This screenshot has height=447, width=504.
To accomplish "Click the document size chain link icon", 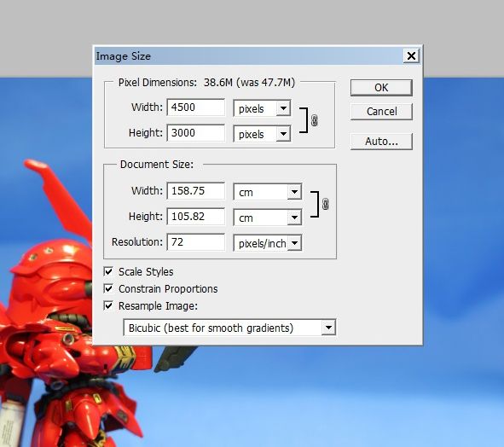I will (x=325, y=204).
